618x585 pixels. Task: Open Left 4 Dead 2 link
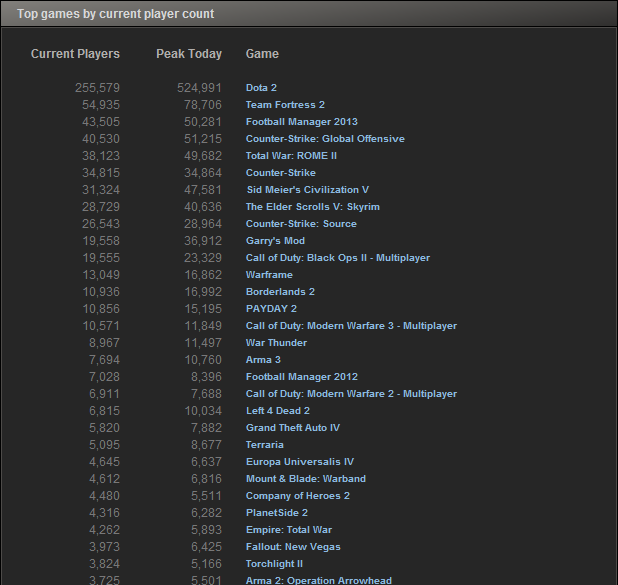[x=278, y=411]
